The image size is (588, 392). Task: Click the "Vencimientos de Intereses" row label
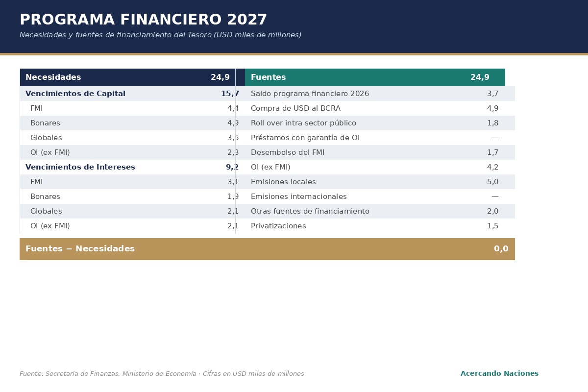point(80,167)
